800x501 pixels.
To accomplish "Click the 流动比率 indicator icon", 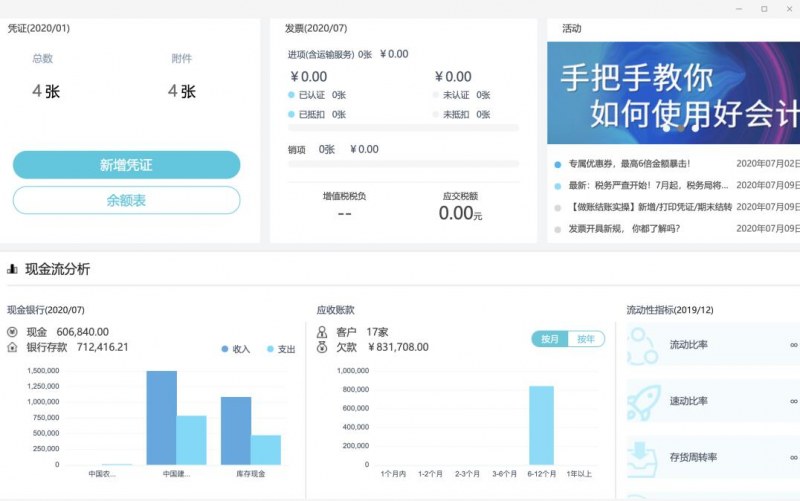I will pyautogui.click(x=643, y=346).
